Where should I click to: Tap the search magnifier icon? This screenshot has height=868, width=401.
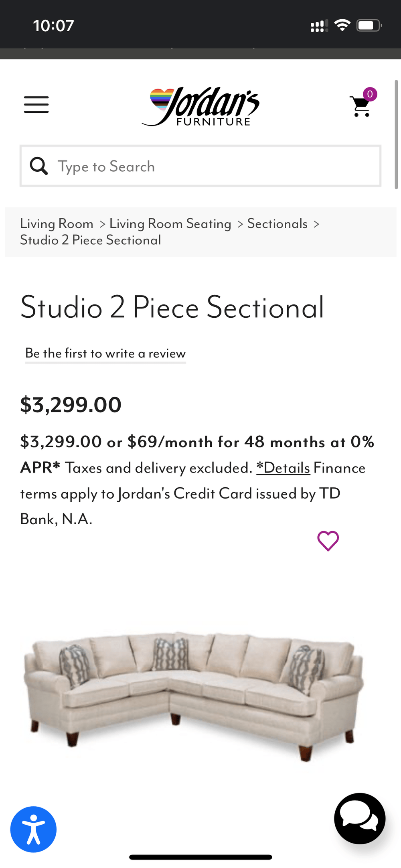(39, 166)
